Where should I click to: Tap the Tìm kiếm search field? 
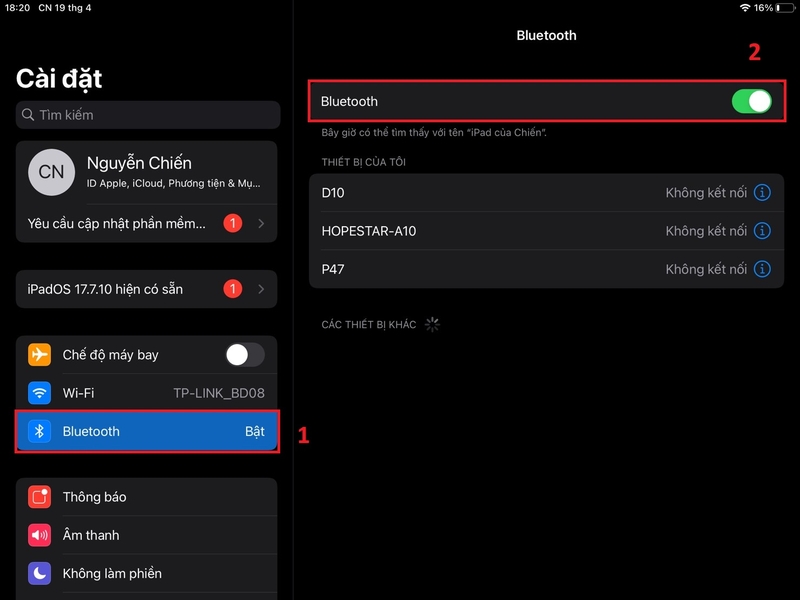coord(148,115)
